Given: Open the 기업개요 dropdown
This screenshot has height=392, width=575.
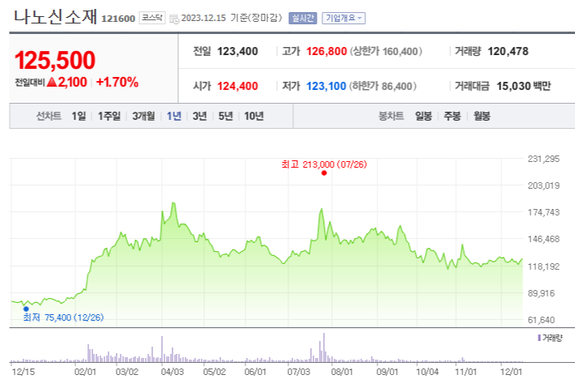Looking at the screenshot, I should (343, 18).
